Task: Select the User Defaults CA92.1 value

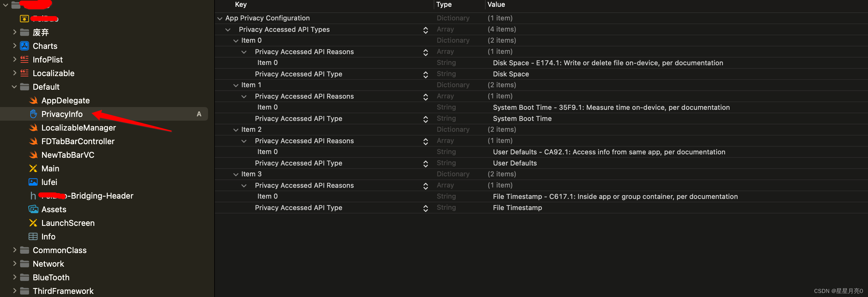Action: pyautogui.click(x=609, y=152)
